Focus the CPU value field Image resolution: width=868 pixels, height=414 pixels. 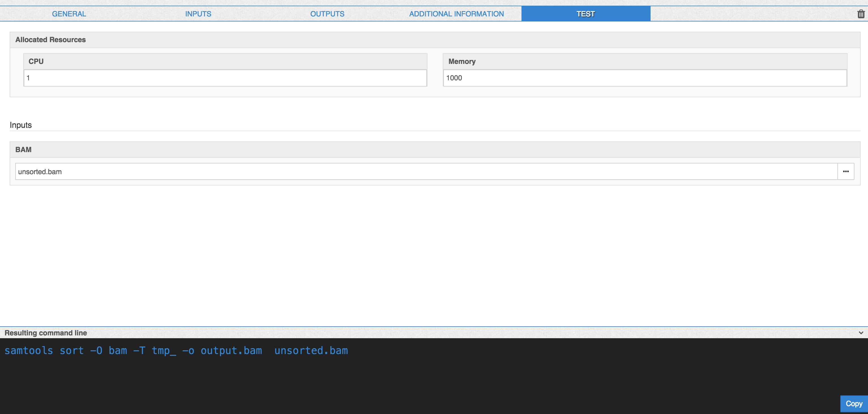pos(225,78)
